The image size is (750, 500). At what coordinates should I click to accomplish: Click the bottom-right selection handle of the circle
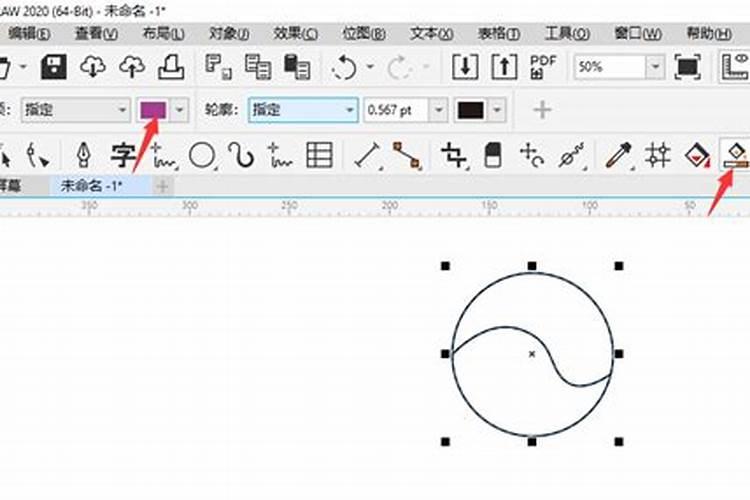[x=618, y=442]
